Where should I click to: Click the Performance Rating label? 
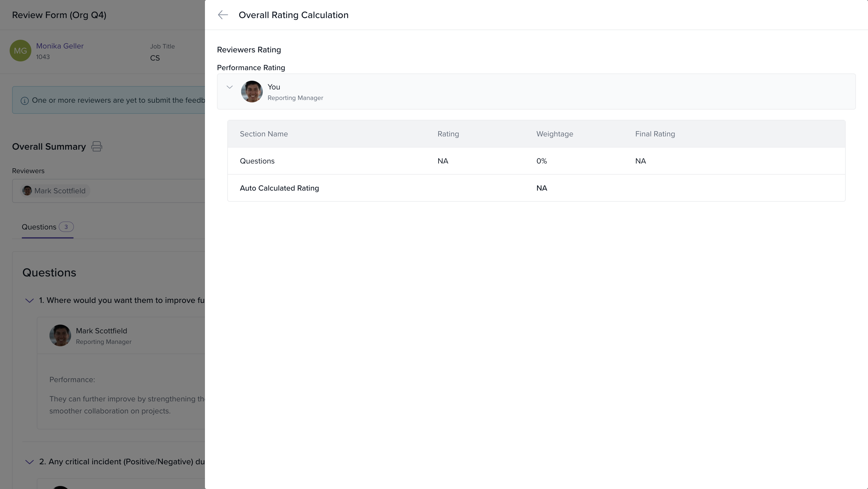point(251,68)
